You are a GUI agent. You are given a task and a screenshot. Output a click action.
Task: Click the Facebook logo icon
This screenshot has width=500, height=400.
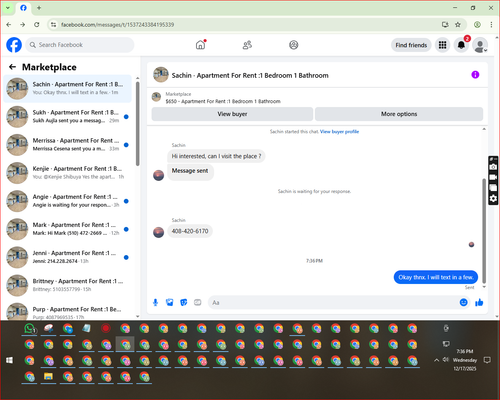14,45
